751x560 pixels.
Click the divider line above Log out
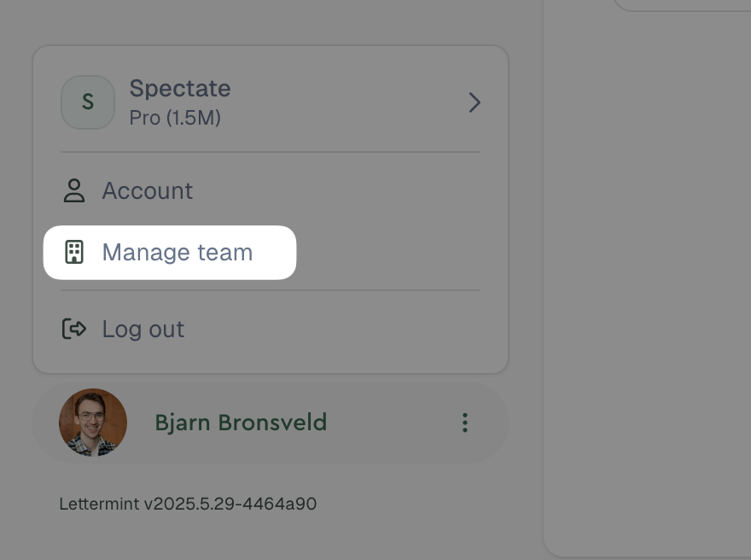pos(270,290)
